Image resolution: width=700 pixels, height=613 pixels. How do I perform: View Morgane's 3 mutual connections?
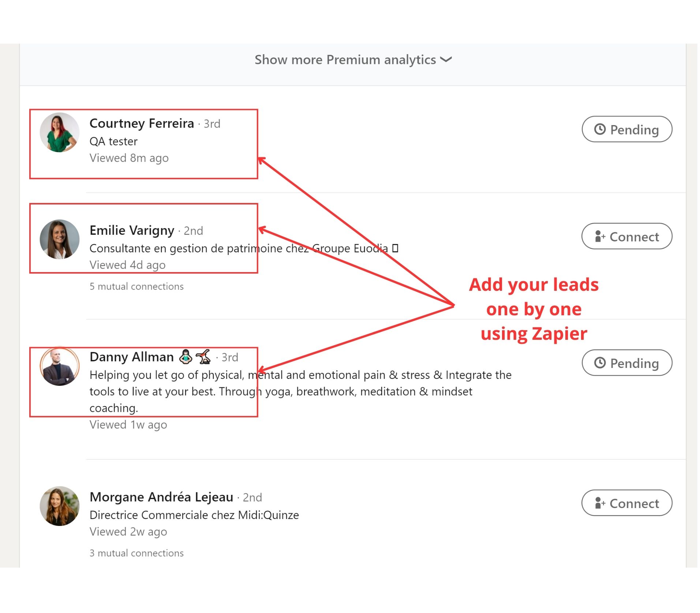coord(136,553)
